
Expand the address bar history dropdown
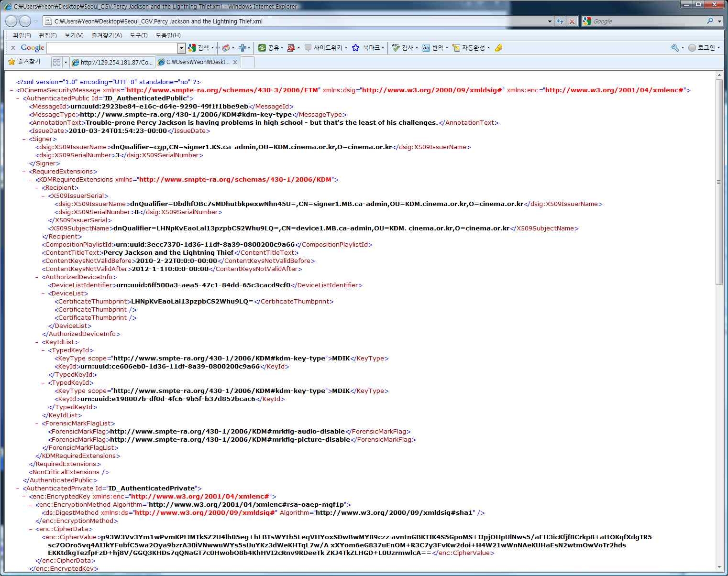(550, 21)
